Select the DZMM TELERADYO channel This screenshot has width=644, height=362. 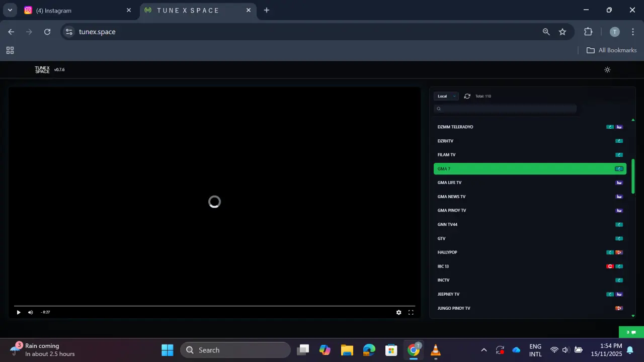530,127
